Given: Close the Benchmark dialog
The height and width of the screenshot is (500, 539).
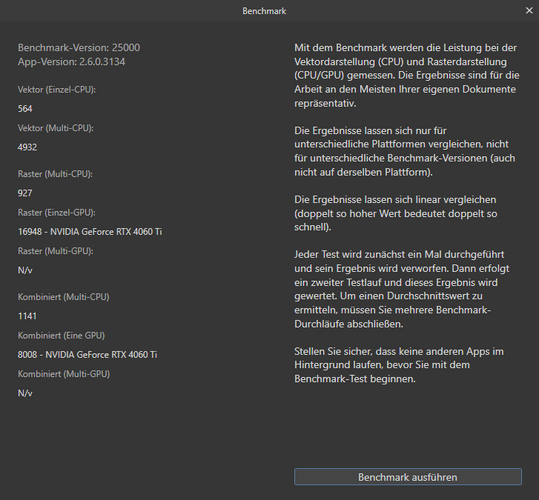Looking at the screenshot, I should (x=529, y=11).
